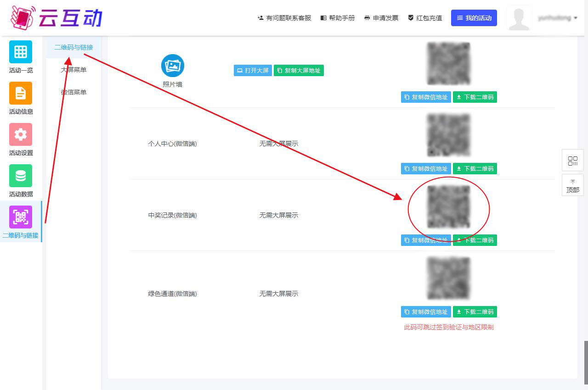Click the user avatar image
The image size is (588, 390).
(519, 18)
